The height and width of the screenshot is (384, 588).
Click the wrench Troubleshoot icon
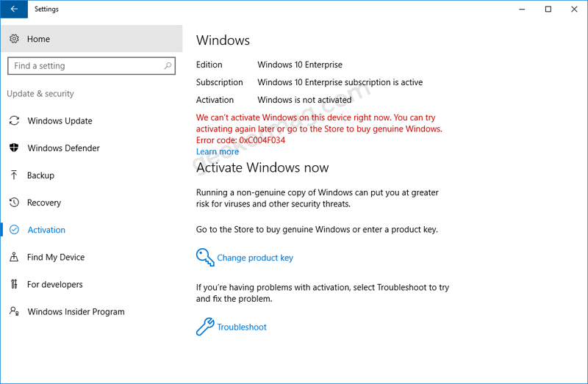[x=205, y=327]
